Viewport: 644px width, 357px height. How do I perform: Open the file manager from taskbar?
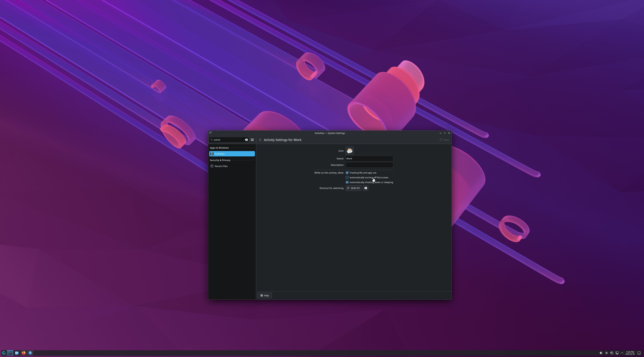tap(17, 353)
